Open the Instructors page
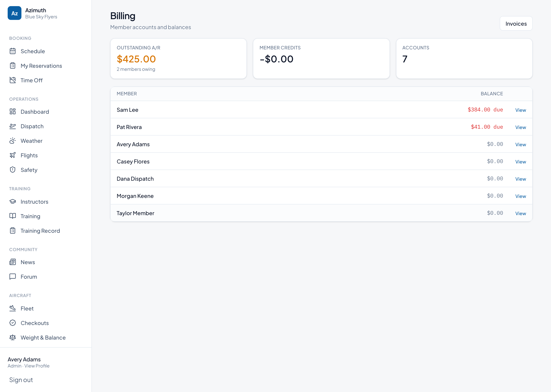 pyautogui.click(x=34, y=202)
